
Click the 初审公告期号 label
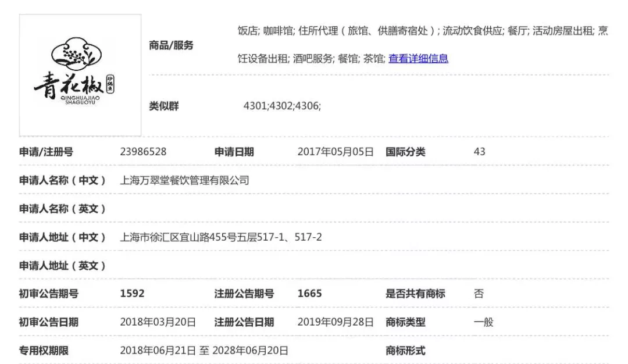click(x=48, y=294)
